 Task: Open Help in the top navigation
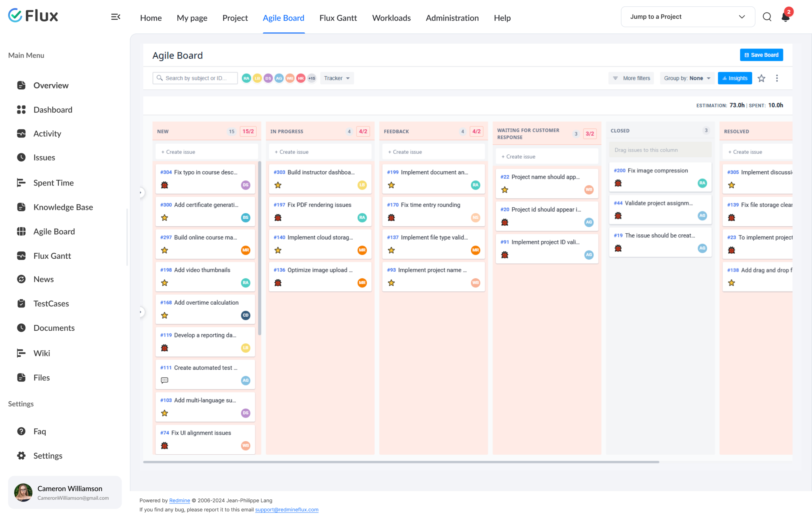(502, 18)
